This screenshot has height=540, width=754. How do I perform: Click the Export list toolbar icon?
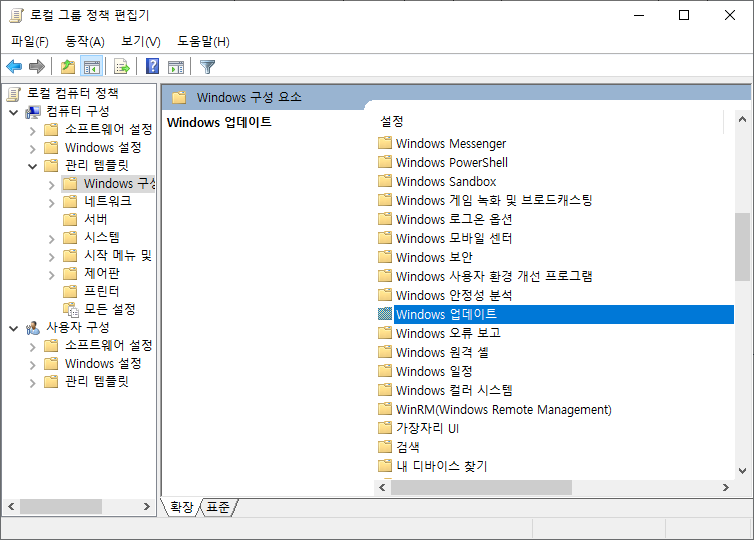click(x=122, y=66)
